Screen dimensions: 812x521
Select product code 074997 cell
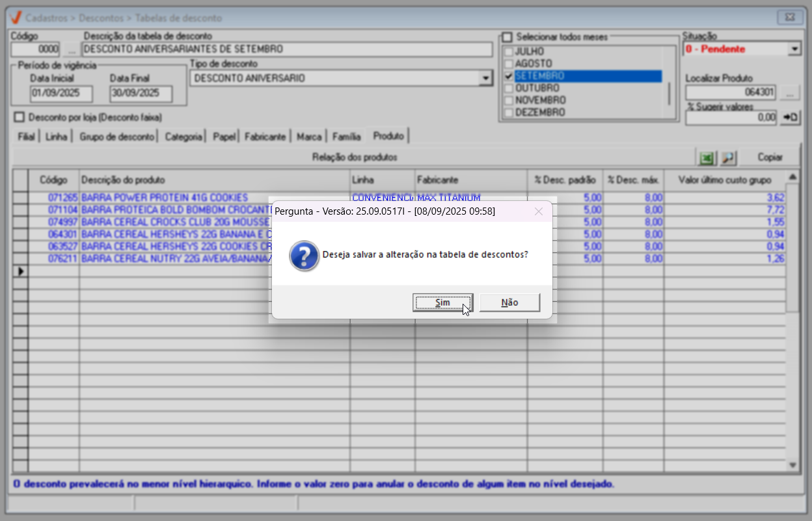click(x=54, y=222)
